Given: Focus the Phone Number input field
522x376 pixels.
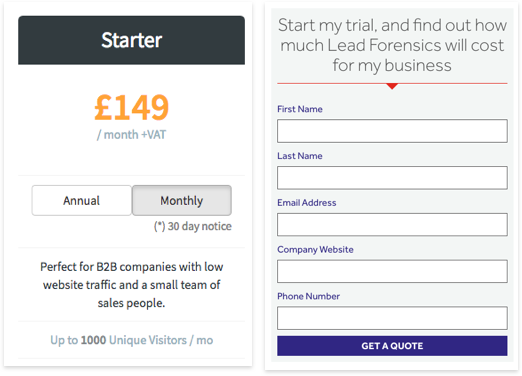Looking at the screenshot, I should pos(392,318).
